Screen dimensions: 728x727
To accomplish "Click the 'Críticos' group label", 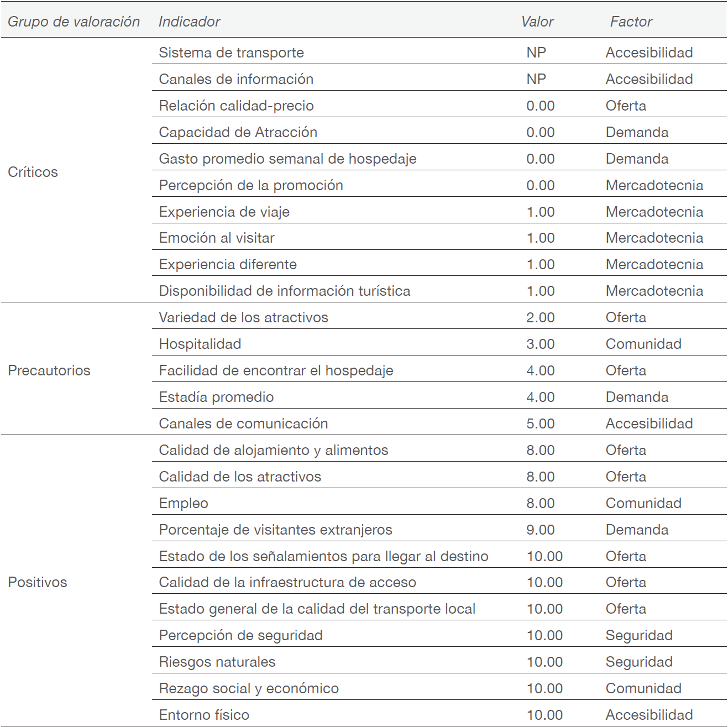I will (x=33, y=172).
